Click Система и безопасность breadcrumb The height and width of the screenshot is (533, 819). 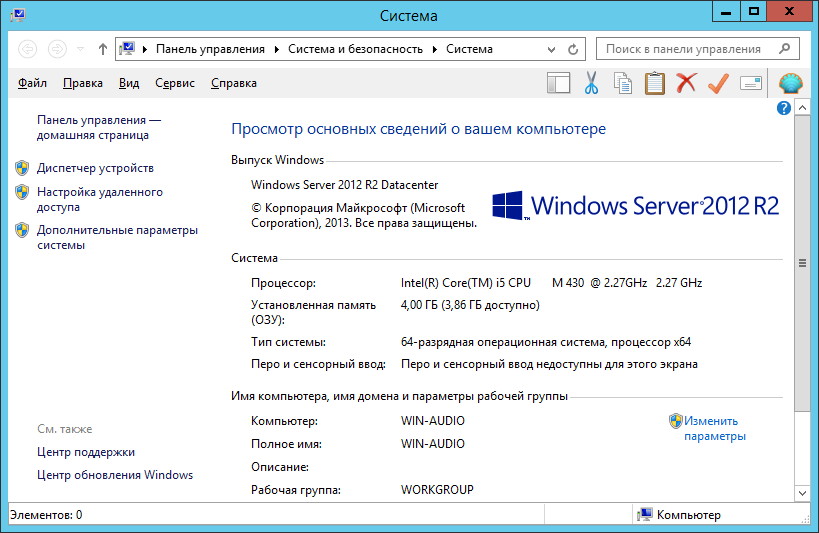click(355, 49)
